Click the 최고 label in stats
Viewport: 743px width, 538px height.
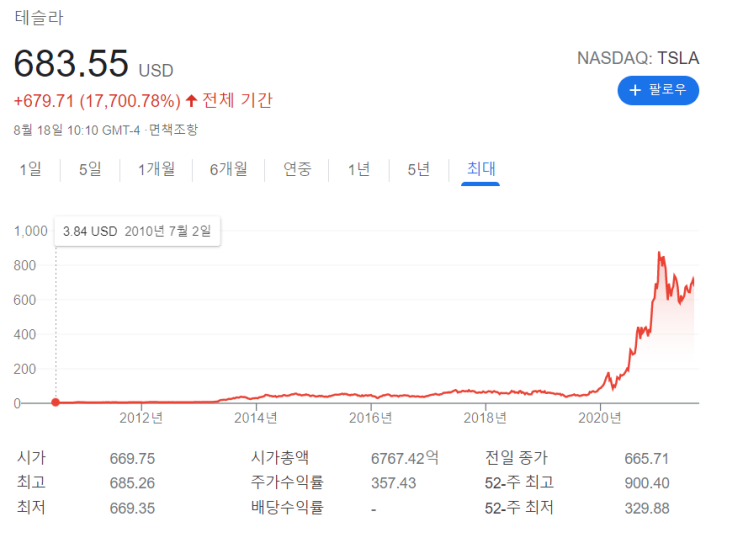[x=31, y=482]
